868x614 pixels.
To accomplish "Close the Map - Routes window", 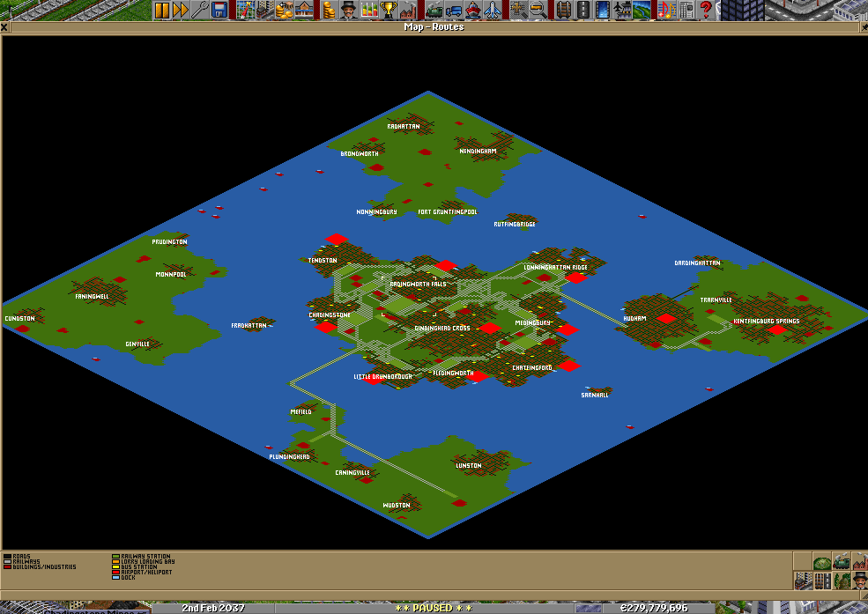I will (x=4, y=26).
